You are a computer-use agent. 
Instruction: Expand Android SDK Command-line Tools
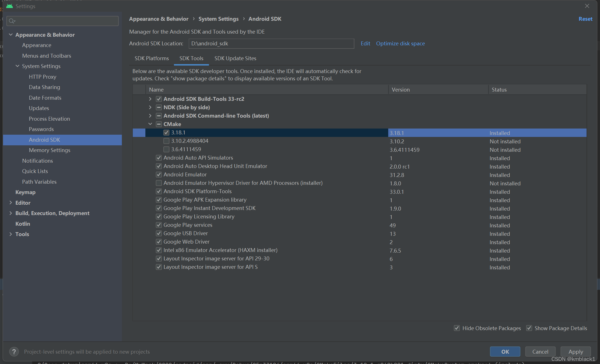[150, 116]
